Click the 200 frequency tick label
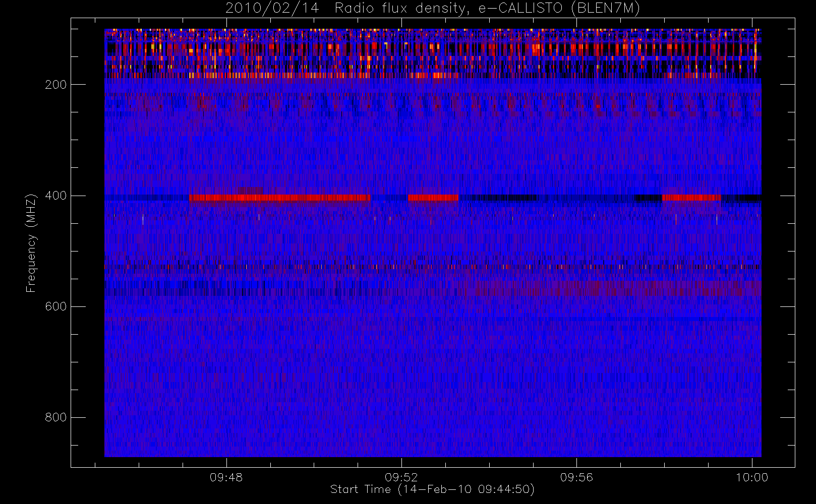This screenshot has width=816, height=504. coord(56,85)
